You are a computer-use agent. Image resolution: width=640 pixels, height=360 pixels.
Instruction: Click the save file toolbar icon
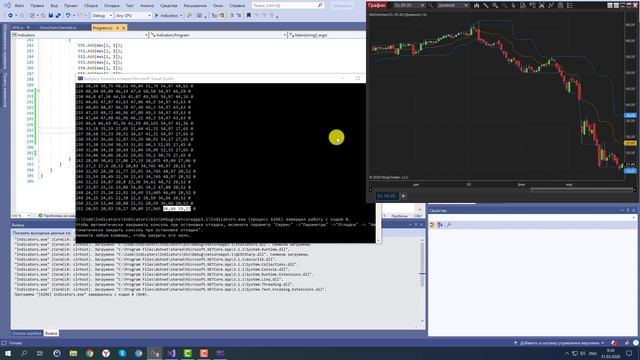51,16
